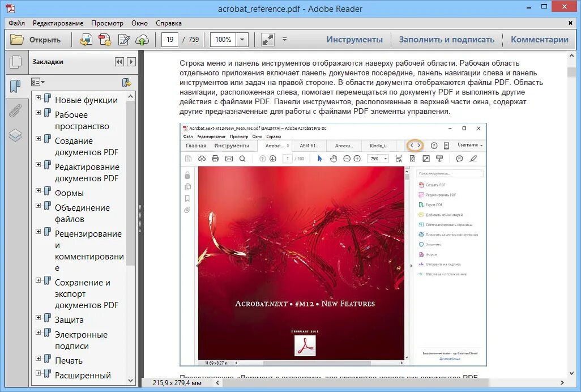The height and width of the screenshot is (392, 581).
Task: Open toolbar customization dropdown arrow
Action: tap(285, 39)
